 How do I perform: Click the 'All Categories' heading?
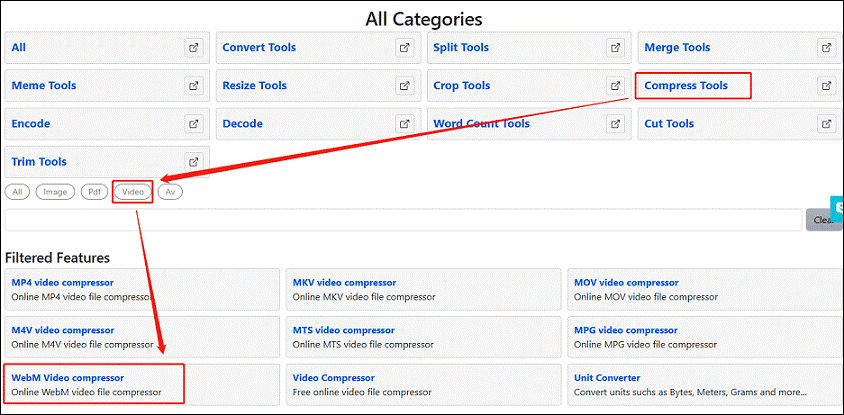coord(424,19)
